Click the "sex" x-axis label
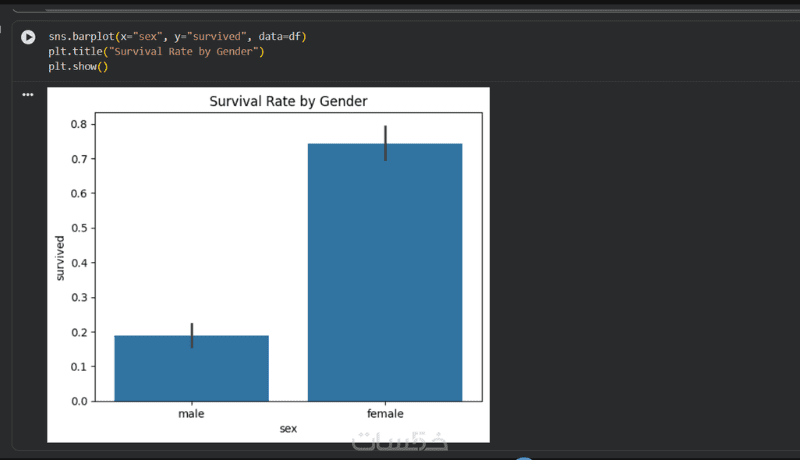Viewport: 800px width, 460px height. pos(288,429)
